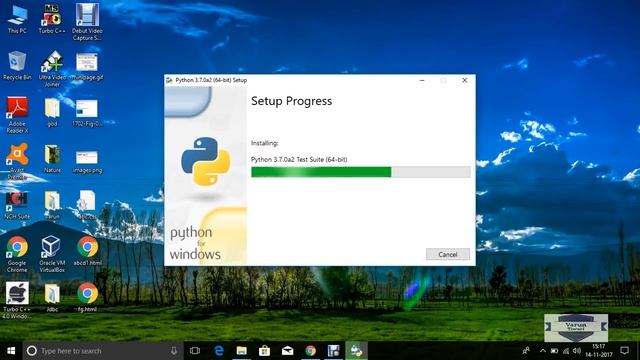
Task: Select the 1702-Fig-0 image file
Action: tap(87, 112)
